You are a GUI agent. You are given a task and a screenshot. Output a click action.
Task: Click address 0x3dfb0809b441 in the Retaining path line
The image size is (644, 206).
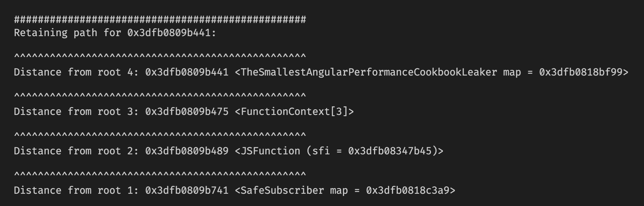169,33
